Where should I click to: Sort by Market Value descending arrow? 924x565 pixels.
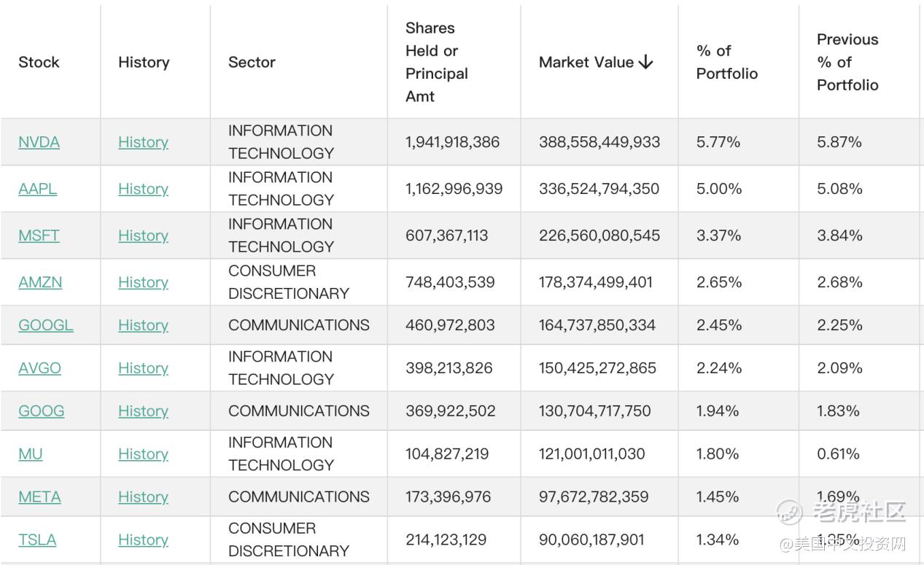click(645, 63)
